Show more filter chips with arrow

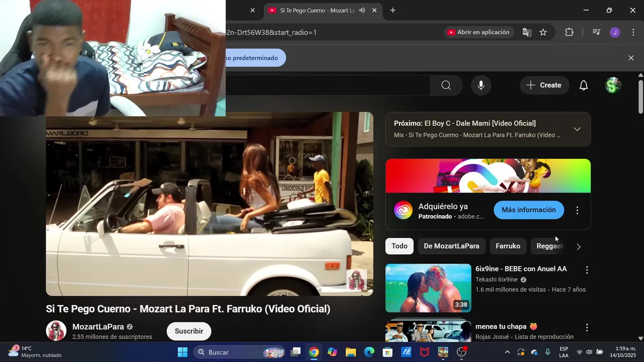579,246
